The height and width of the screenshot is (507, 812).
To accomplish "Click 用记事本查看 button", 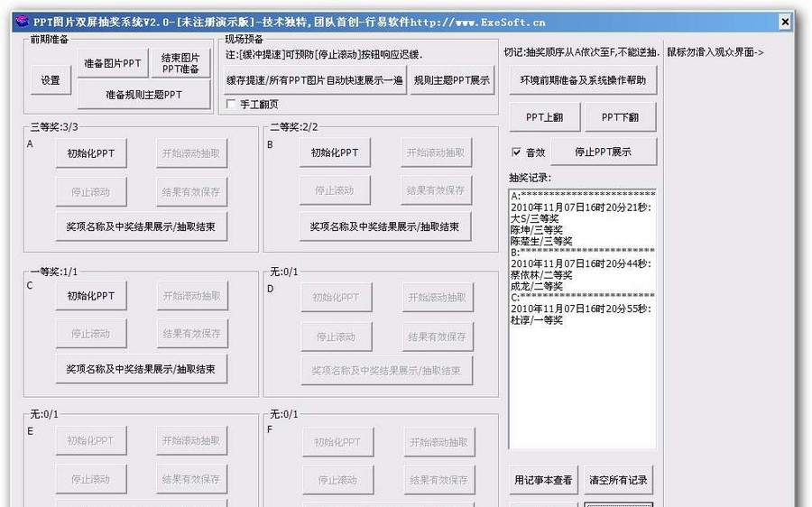I will [544, 480].
